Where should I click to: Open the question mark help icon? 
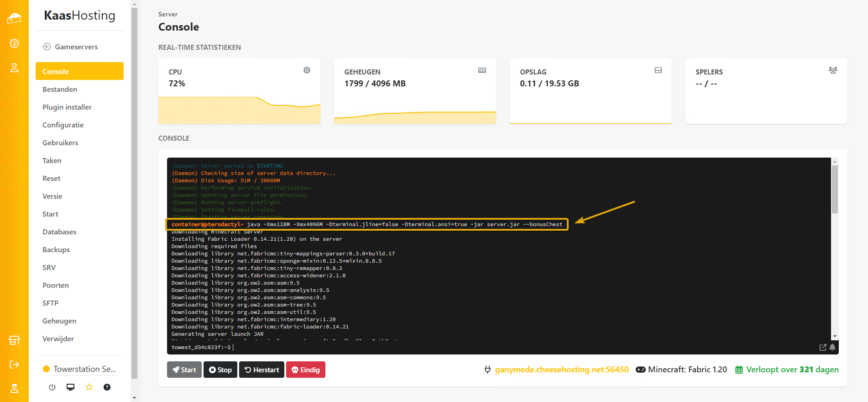[x=107, y=387]
